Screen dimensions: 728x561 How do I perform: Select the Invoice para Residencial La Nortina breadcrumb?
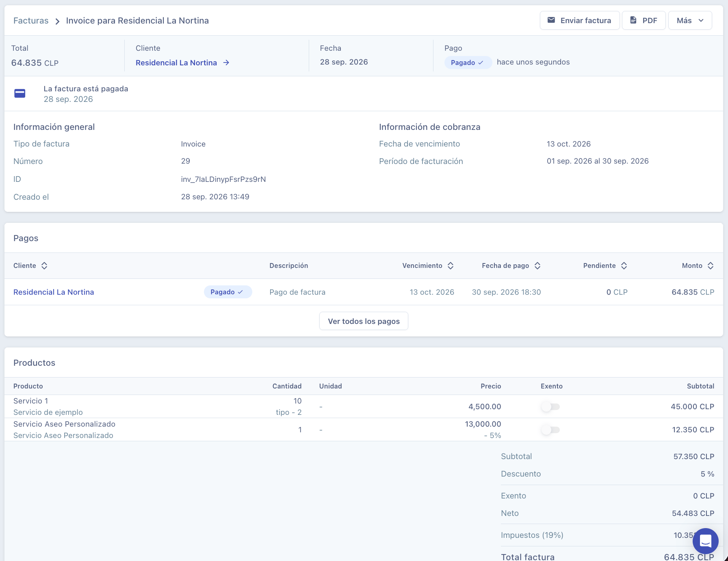pyautogui.click(x=137, y=21)
